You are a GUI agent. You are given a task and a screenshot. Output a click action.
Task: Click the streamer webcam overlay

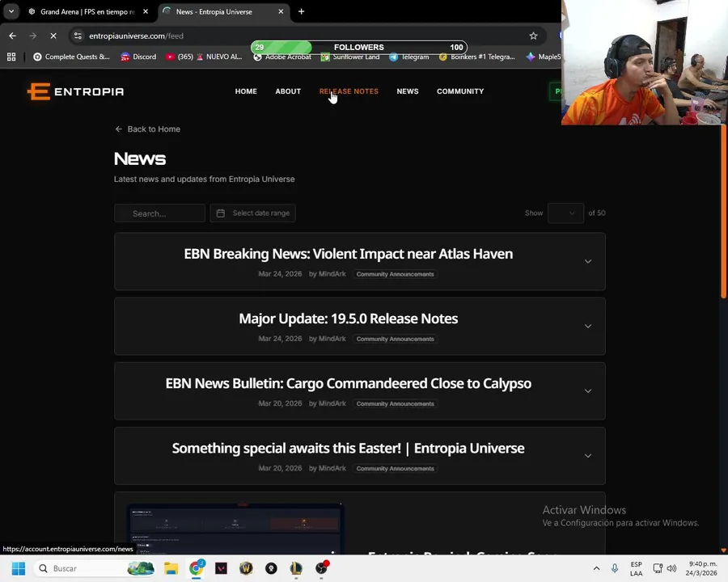click(x=645, y=63)
